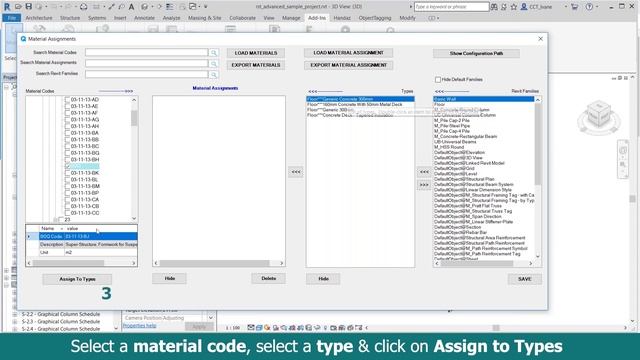Select 'Basic Wall' in Revit Families list
The width and height of the screenshot is (640, 360).
[484, 99]
